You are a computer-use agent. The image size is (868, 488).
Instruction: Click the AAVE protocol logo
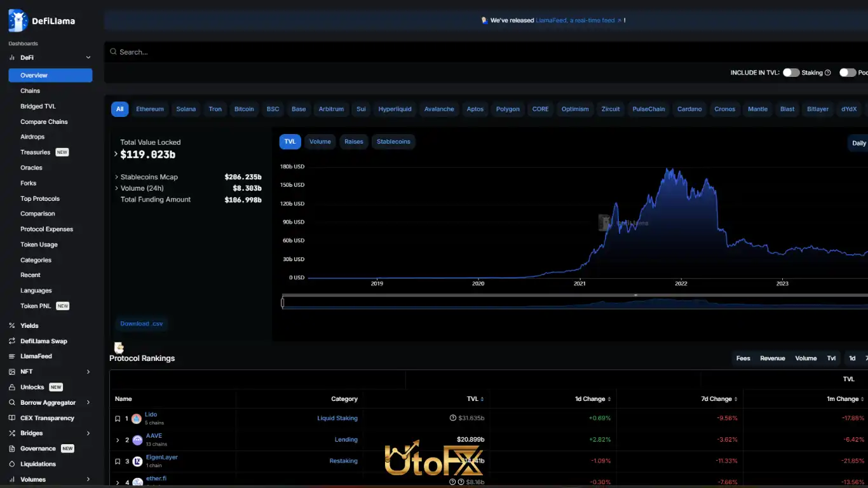coord(137,440)
